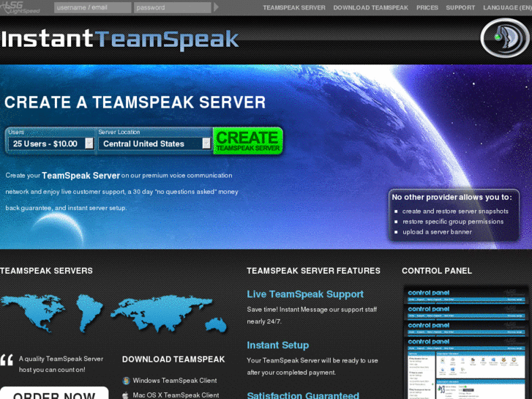Open the LANGUAGE (EN) selector
This screenshot has height=399, width=532.
(507, 7)
